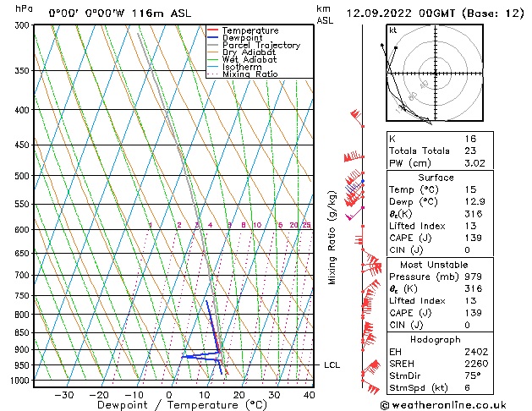This screenshot has width=532, height=411.
Task: Click the hodograph plot center
Action: tap(436, 73)
